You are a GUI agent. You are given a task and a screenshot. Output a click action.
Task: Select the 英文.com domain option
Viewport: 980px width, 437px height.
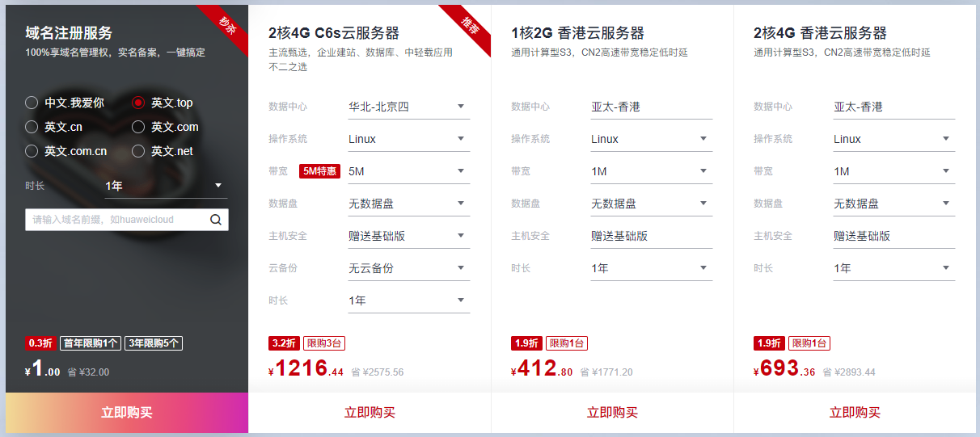point(138,127)
